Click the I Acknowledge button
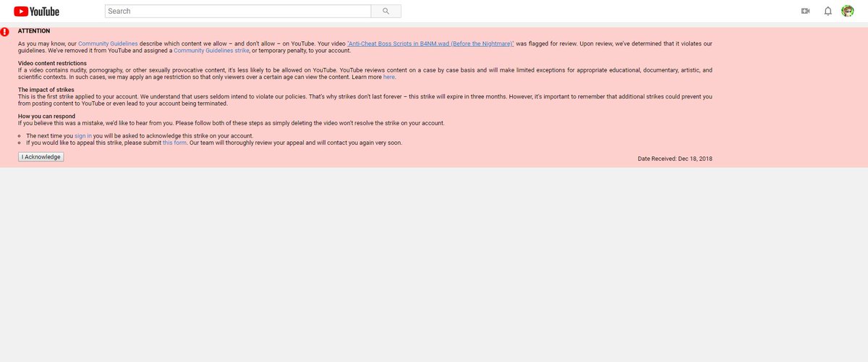This screenshot has height=362, width=868. coord(41,157)
